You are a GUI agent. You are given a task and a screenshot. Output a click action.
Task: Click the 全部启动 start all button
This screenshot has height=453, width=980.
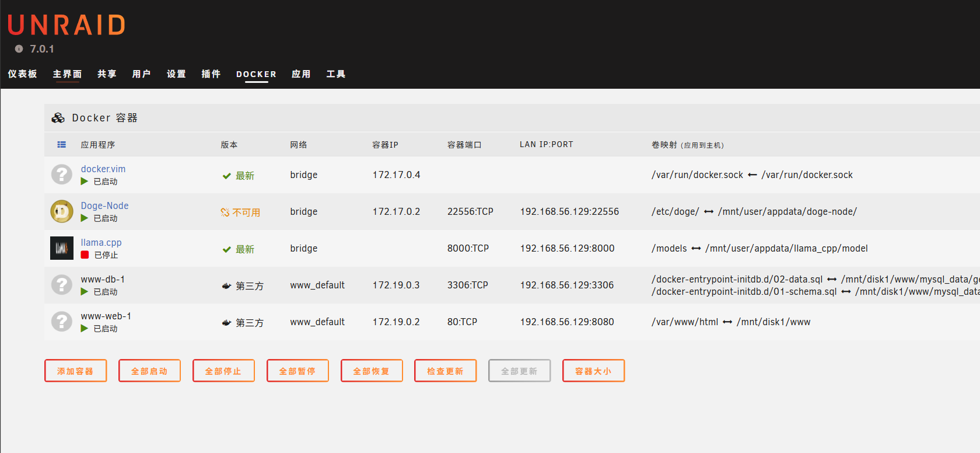(149, 371)
